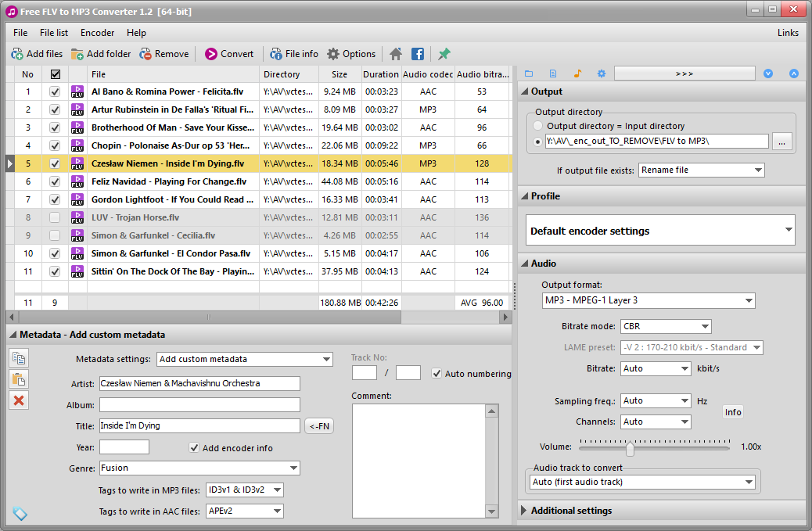The height and width of the screenshot is (531, 812).
Task: Uncheck the Al Bano & Romina Power file
Action: click(x=55, y=91)
